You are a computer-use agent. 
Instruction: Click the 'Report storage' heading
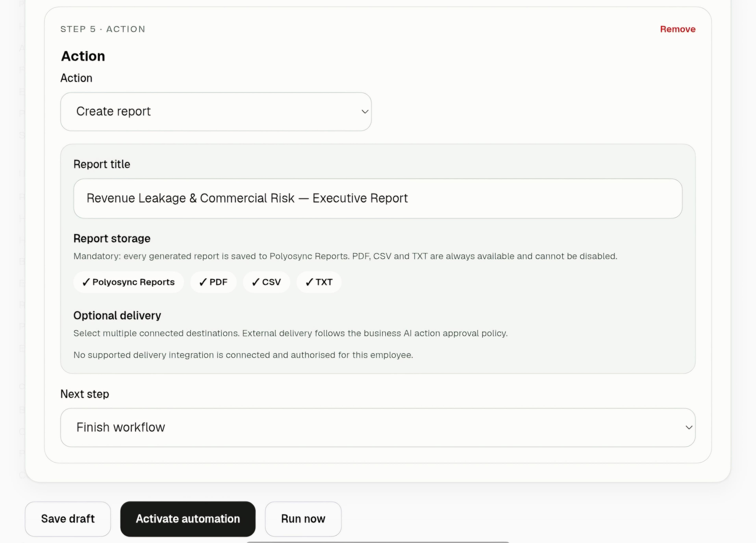[x=112, y=238]
